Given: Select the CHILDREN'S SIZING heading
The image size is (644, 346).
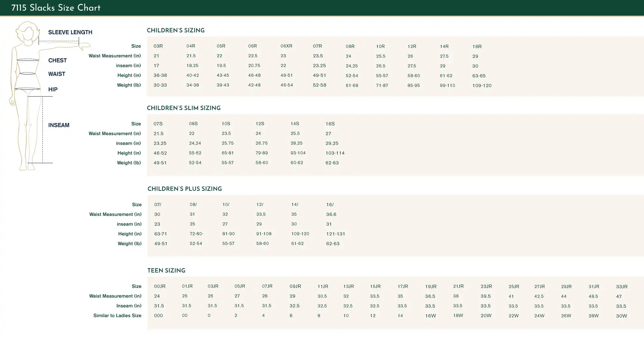Looking at the screenshot, I should (176, 30).
